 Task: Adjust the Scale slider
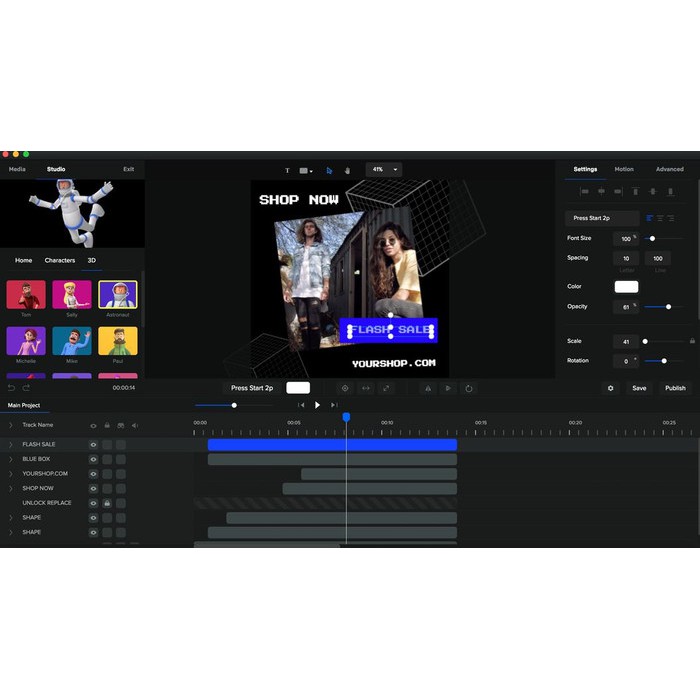pos(645,342)
